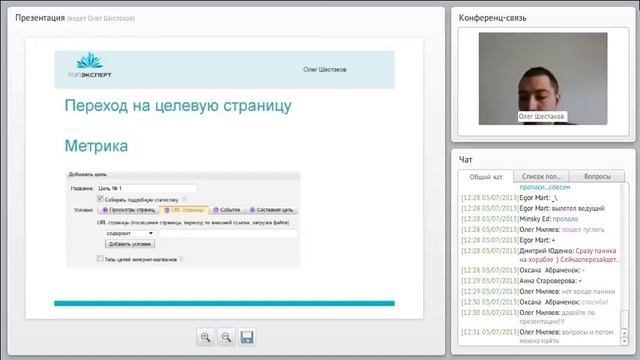Open the Список пол.. tab
This screenshot has height=360, width=640.
[x=541, y=176]
